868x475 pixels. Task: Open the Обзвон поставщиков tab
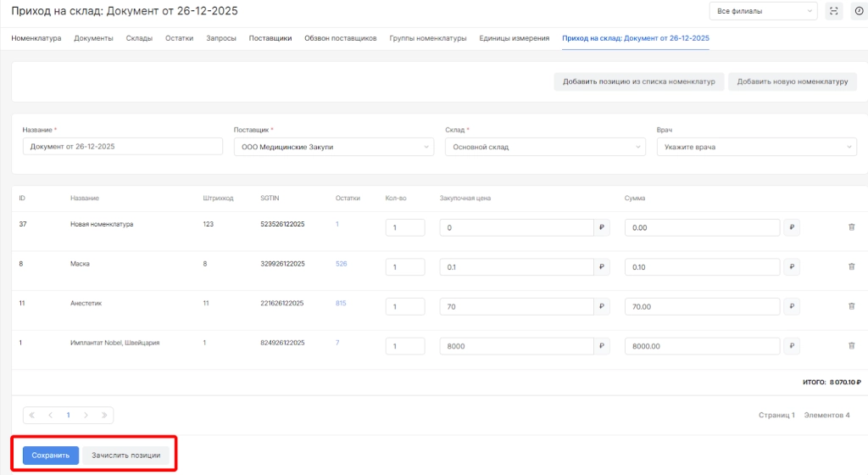point(340,38)
